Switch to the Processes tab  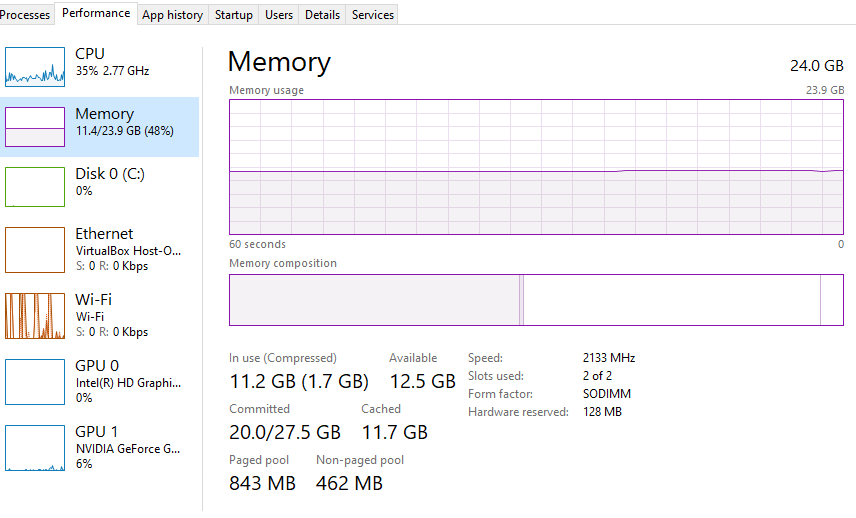25,15
